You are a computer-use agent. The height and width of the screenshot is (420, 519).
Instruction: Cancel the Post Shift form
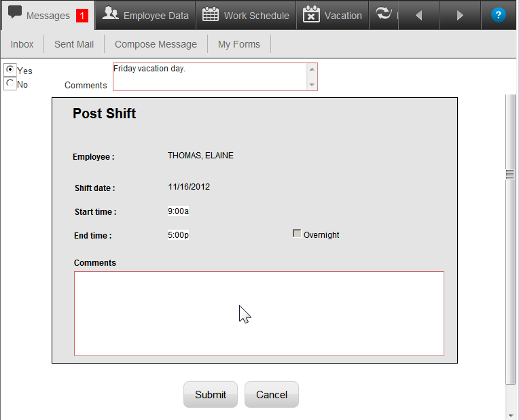[x=271, y=395]
